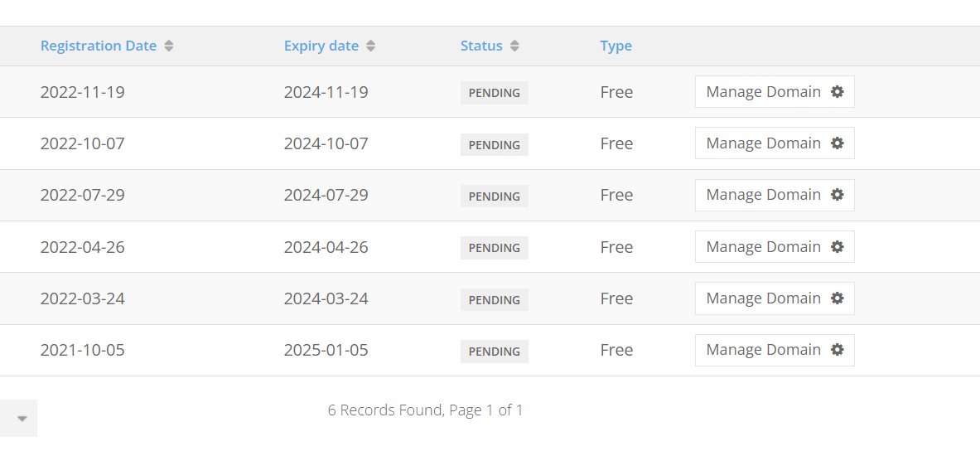
Task: Manage Domain registered 2022-07-29
Action: [x=775, y=195]
